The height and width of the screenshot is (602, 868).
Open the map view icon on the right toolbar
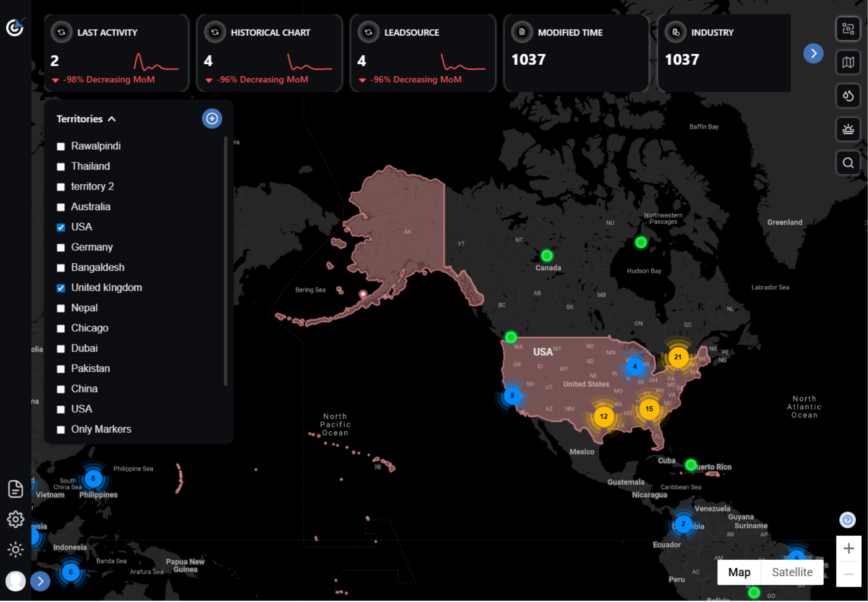click(848, 63)
